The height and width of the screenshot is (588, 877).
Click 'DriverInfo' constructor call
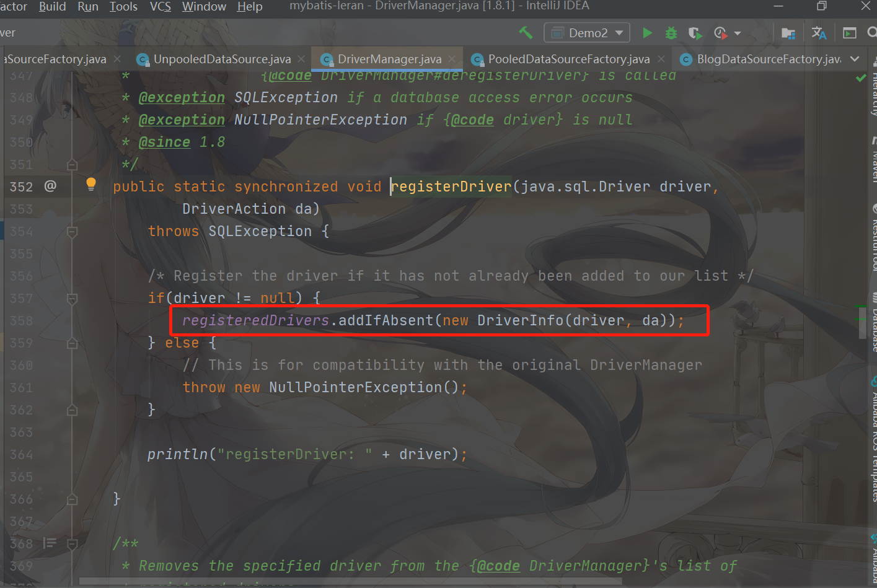click(x=521, y=320)
